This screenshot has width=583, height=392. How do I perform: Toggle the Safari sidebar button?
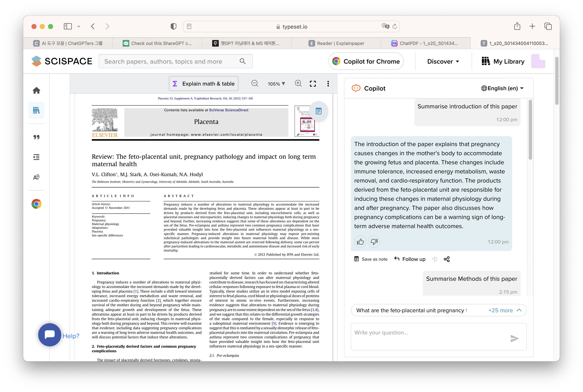pos(68,27)
